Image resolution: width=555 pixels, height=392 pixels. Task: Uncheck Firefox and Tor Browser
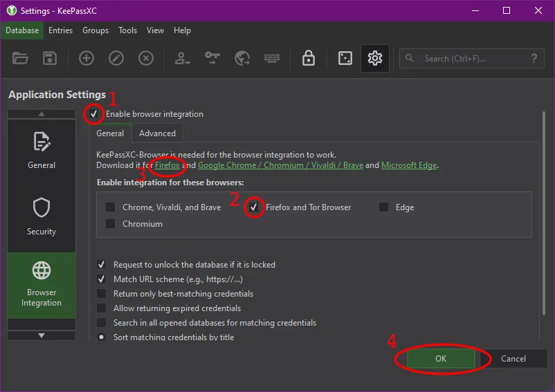[253, 207]
